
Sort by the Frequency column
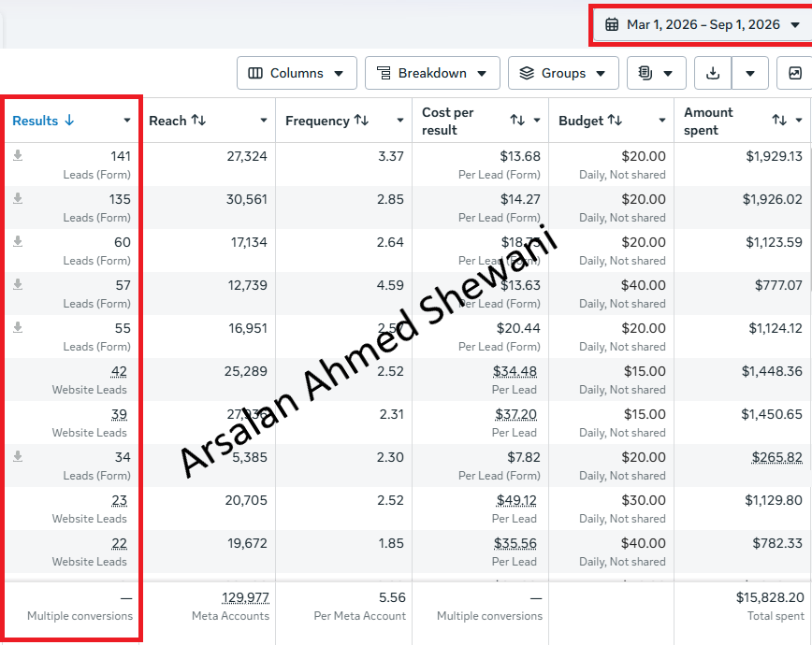(326, 121)
